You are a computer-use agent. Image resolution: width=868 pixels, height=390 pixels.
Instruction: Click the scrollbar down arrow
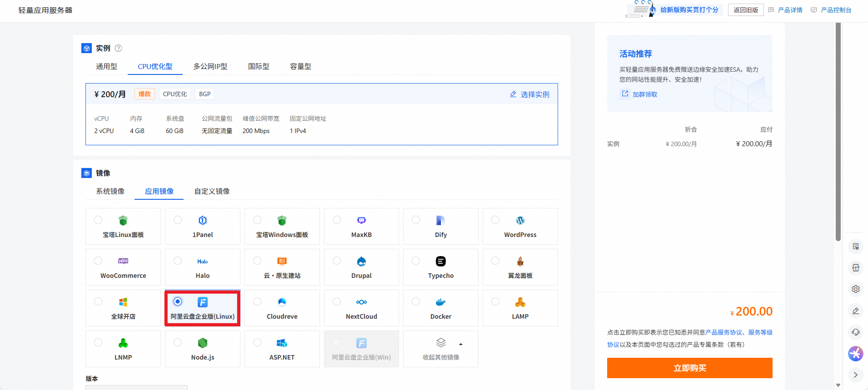point(838,385)
